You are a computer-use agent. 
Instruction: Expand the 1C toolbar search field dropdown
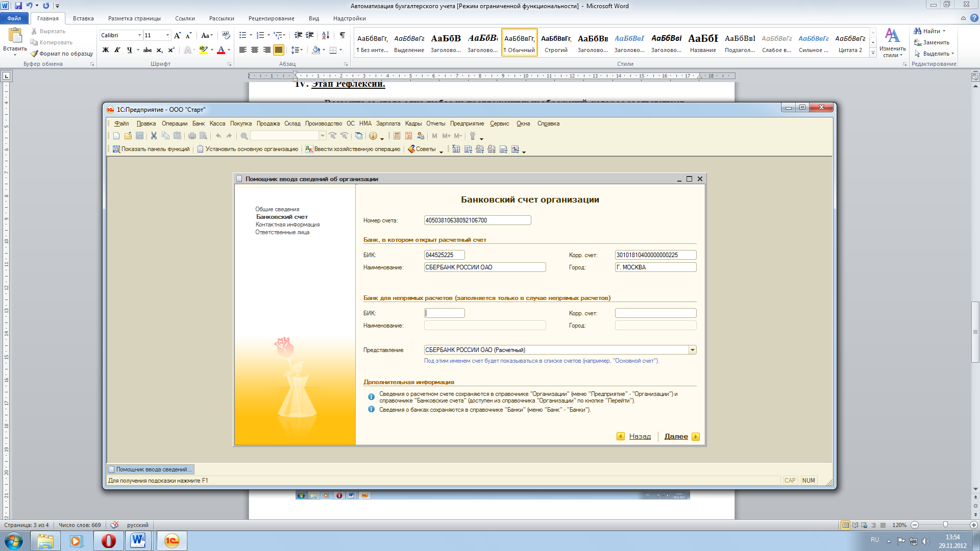tap(323, 136)
